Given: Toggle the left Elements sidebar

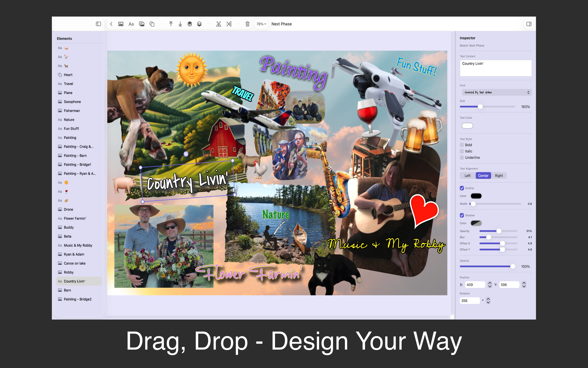Looking at the screenshot, I should point(98,24).
